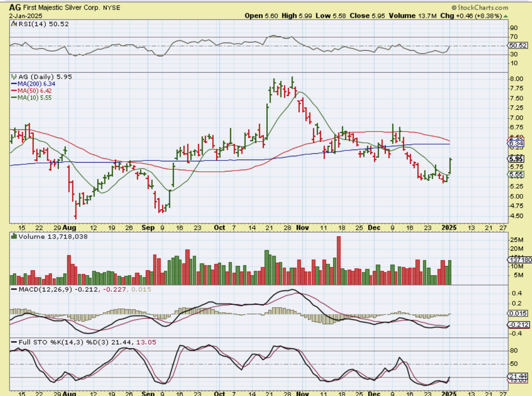Click the MA(10) 5.55 legend entry
This screenshot has height=396, width=532.
(32, 97)
